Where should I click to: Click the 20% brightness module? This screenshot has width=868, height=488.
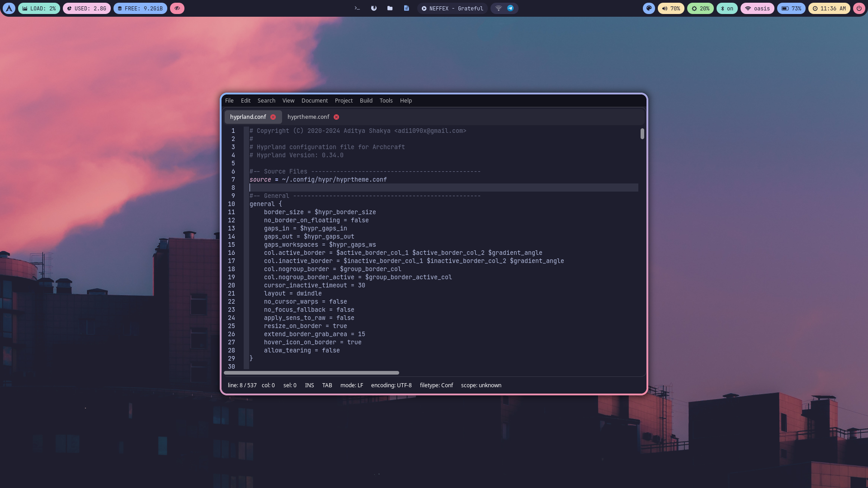click(x=700, y=8)
